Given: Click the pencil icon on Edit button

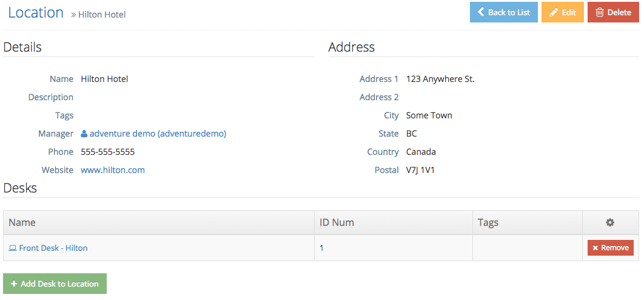Looking at the screenshot, I should coord(554,12).
